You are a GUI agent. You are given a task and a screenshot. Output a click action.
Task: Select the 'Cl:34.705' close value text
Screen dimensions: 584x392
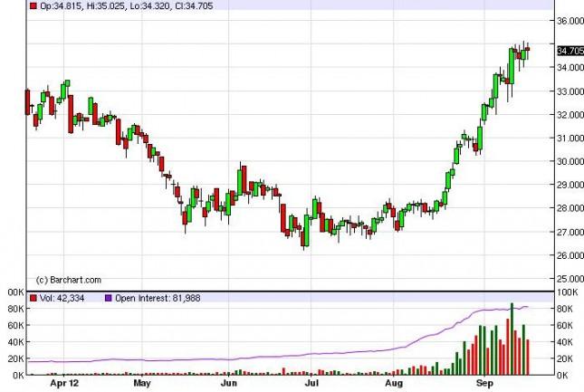194,6
